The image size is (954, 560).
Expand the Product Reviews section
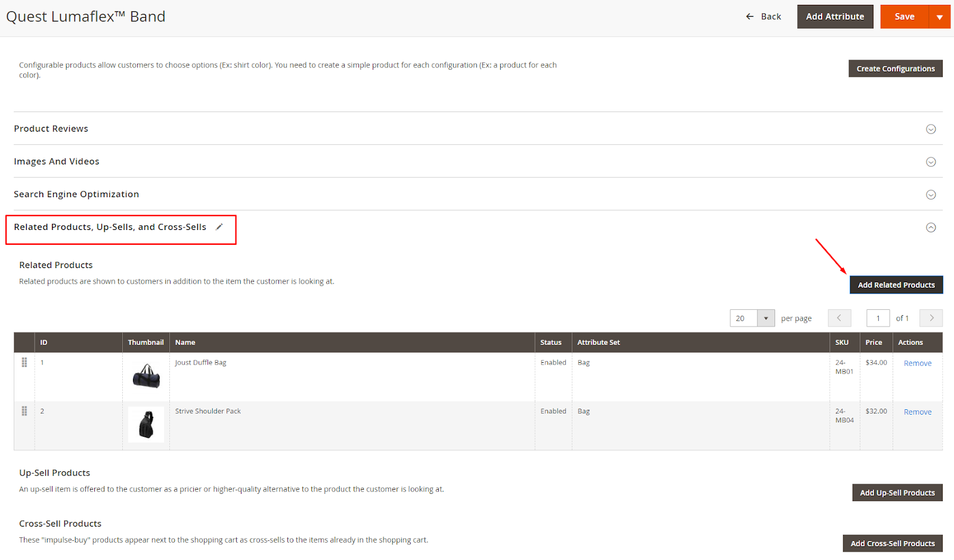click(x=931, y=129)
